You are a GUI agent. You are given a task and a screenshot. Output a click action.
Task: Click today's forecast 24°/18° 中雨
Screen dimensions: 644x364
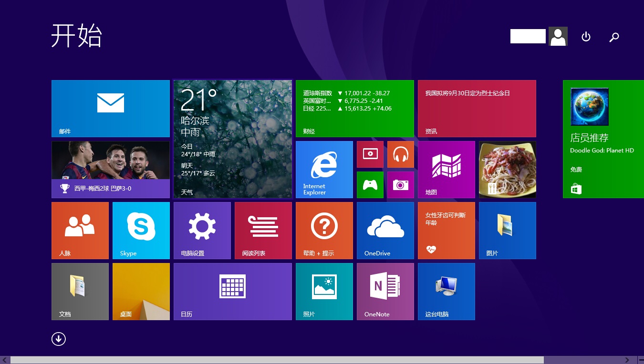click(198, 154)
